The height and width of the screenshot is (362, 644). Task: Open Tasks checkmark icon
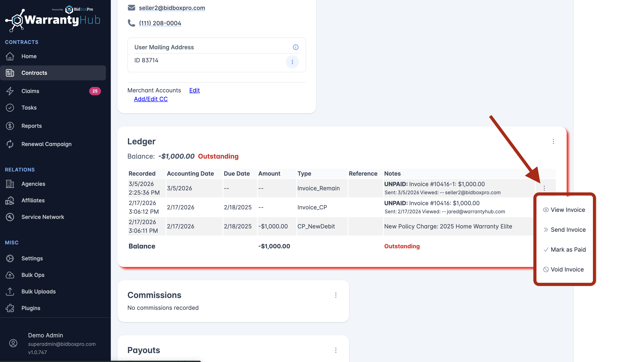(x=10, y=108)
